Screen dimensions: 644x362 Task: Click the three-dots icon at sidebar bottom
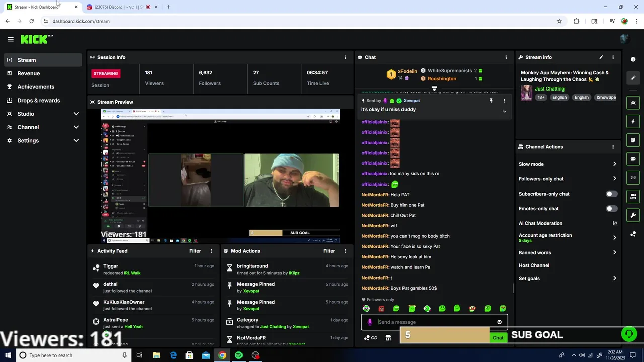[633, 234]
